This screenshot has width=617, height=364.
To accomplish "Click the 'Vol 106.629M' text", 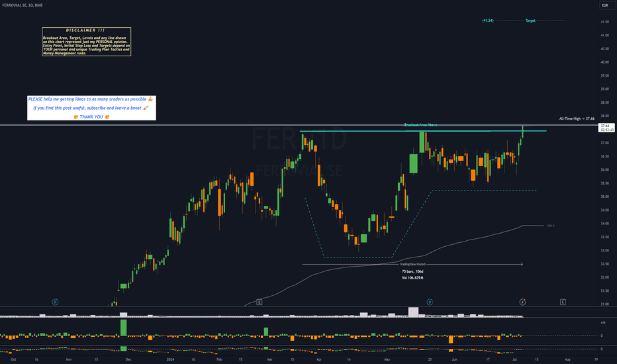I will click(x=412, y=278).
